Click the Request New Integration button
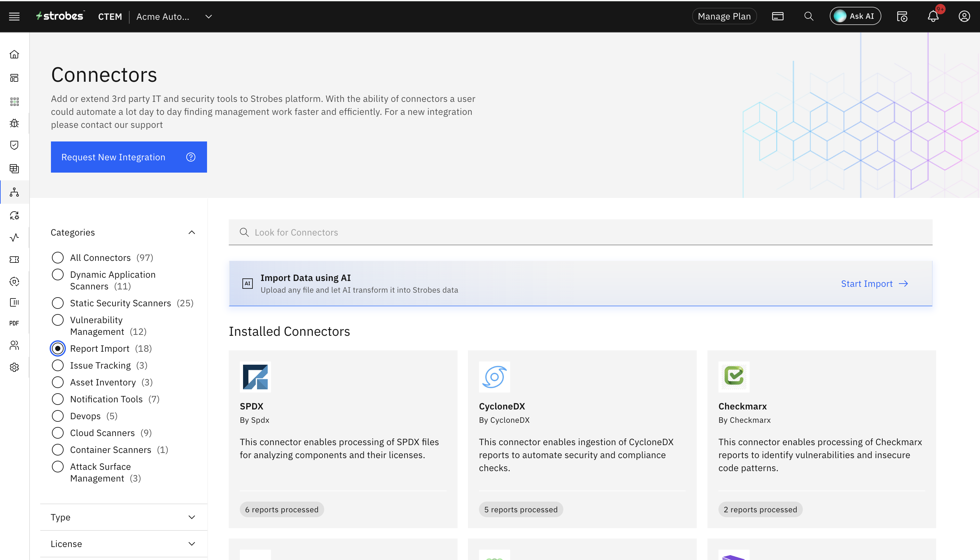 (x=129, y=157)
